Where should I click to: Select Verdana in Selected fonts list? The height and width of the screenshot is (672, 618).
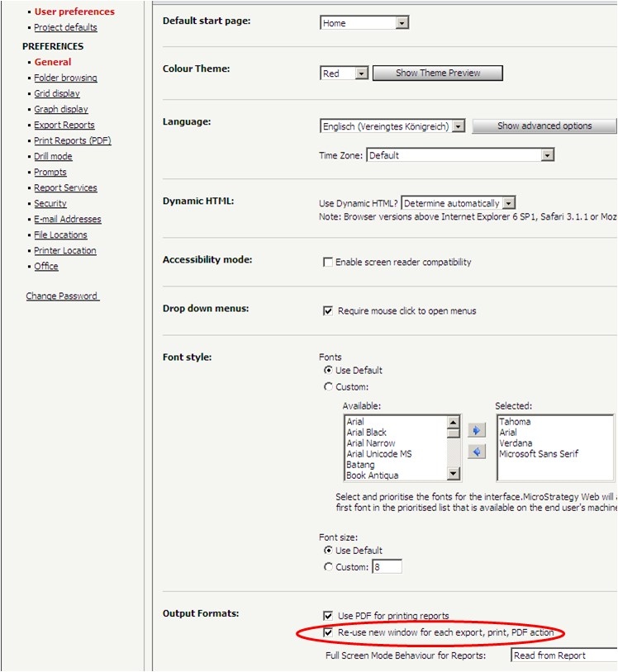[x=516, y=443]
